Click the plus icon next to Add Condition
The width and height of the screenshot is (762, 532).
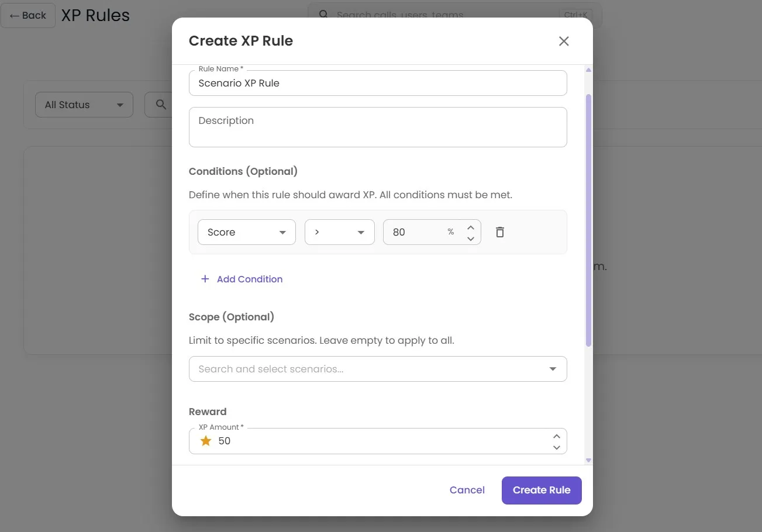(x=205, y=279)
